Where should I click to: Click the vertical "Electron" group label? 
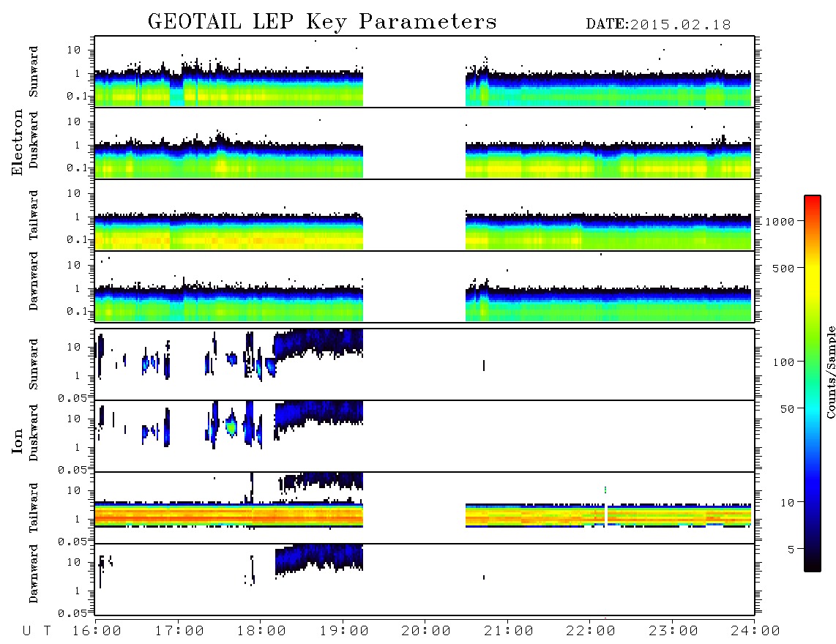17,142
